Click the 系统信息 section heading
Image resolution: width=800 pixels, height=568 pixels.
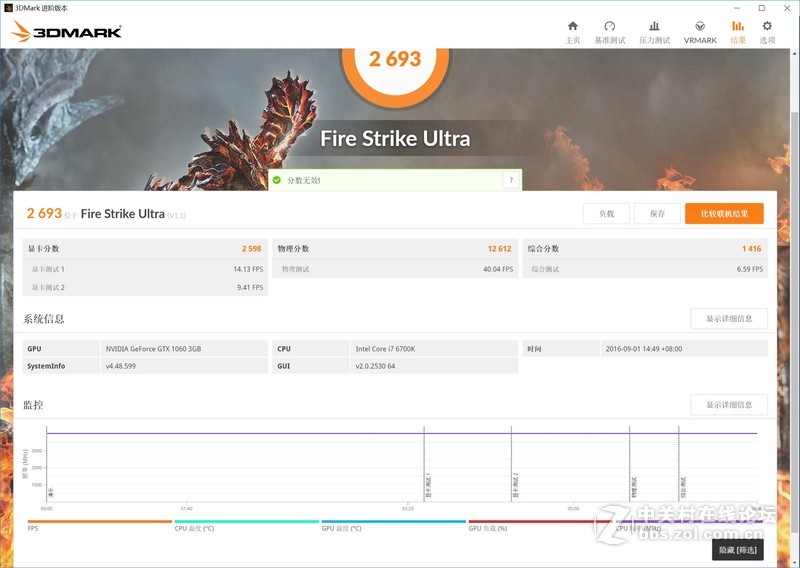point(43,319)
